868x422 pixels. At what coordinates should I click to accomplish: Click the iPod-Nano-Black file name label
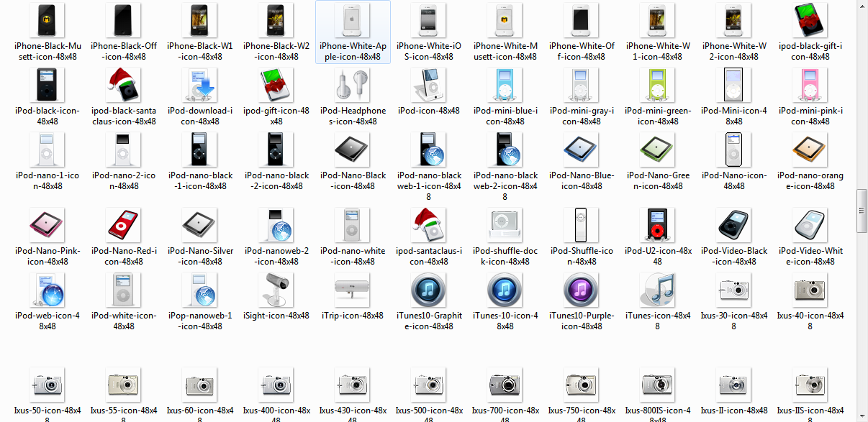point(353,180)
